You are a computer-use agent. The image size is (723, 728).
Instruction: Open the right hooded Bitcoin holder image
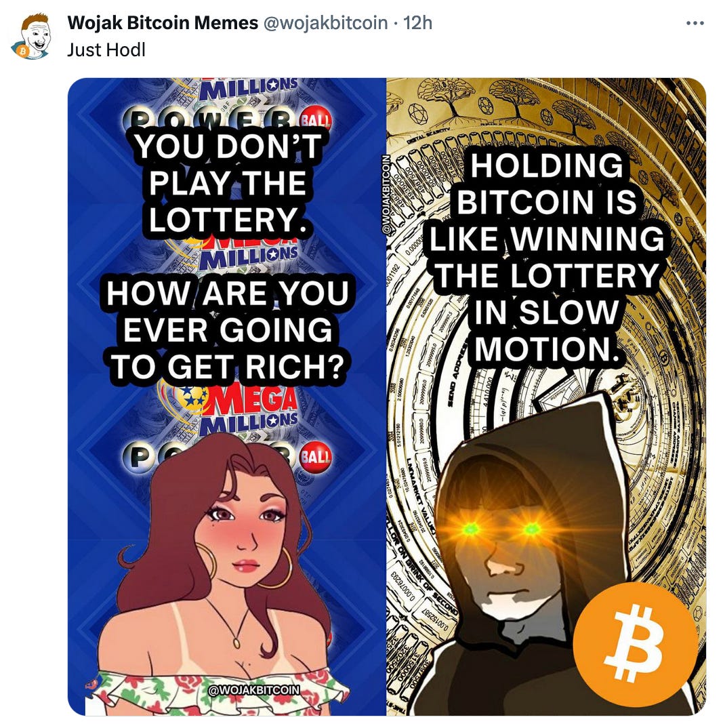pyautogui.click(x=546, y=397)
